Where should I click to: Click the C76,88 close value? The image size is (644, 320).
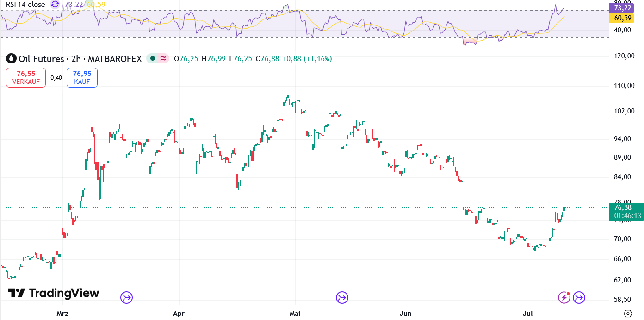267,59
